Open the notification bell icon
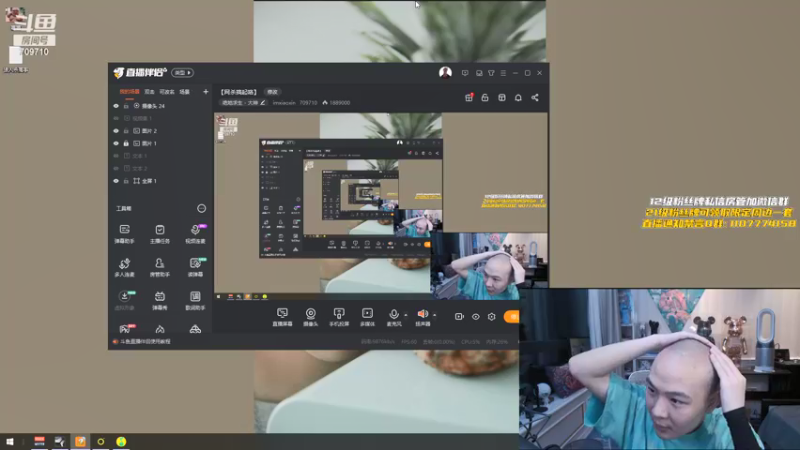The height and width of the screenshot is (450, 800). (518, 97)
